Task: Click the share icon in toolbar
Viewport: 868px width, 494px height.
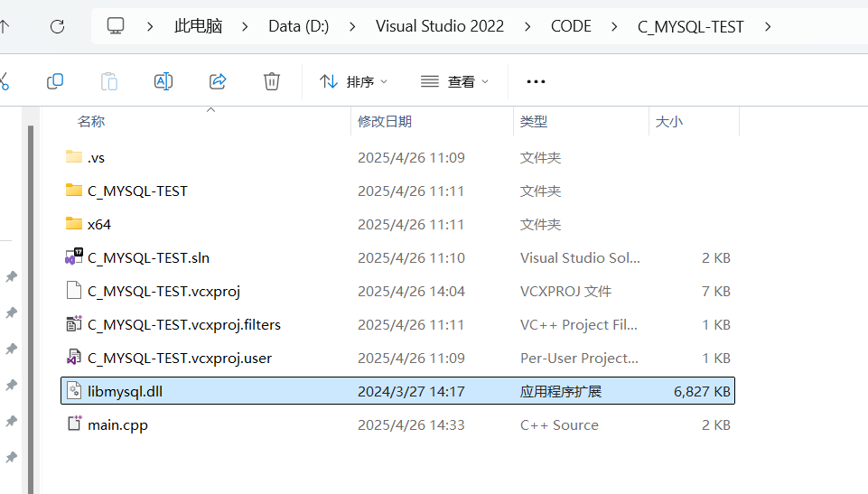Action: [218, 81]
